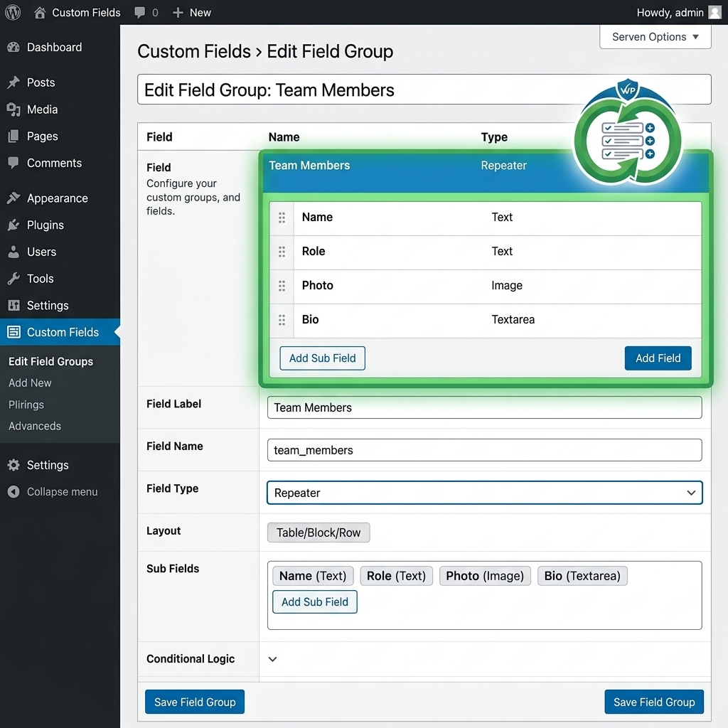The width and height of the screenshot is (728, 728).
Task: Click the lower Settings gear icon
Action: coord(14,465)
